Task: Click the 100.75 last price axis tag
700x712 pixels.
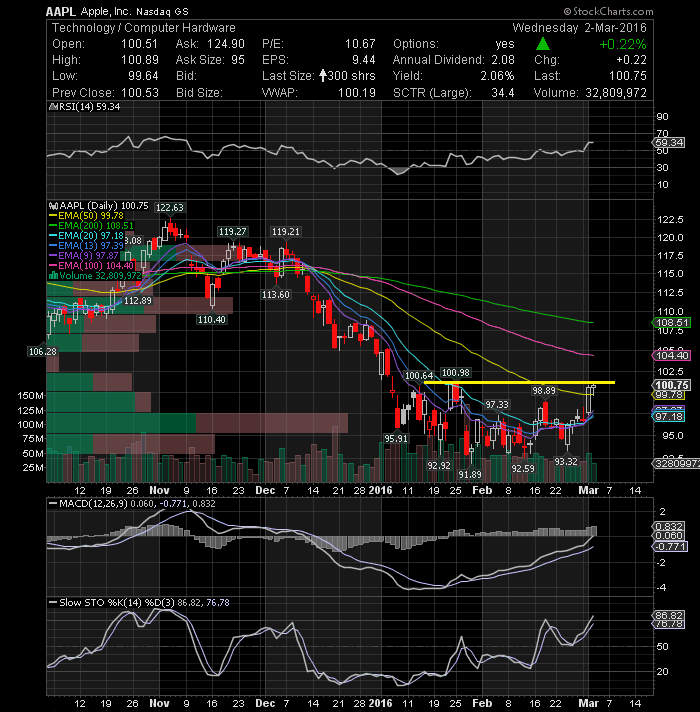Action: pyautogui.click(x=672, y=385)
